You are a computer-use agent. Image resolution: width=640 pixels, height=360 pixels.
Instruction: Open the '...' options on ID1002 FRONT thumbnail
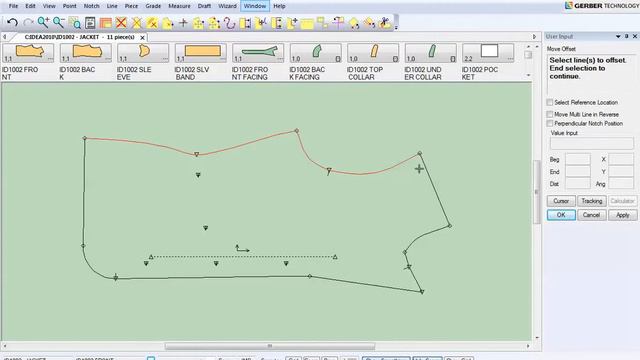[x=50, y=59]
